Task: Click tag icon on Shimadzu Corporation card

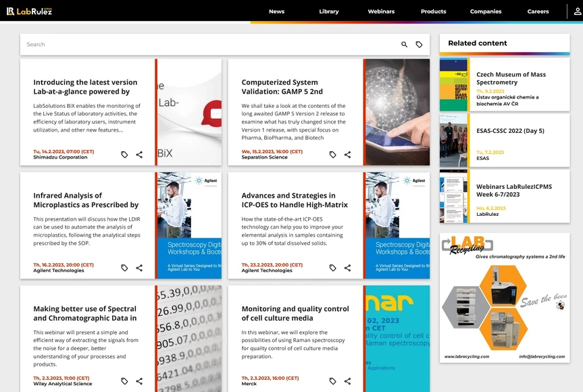Action: 124,155
